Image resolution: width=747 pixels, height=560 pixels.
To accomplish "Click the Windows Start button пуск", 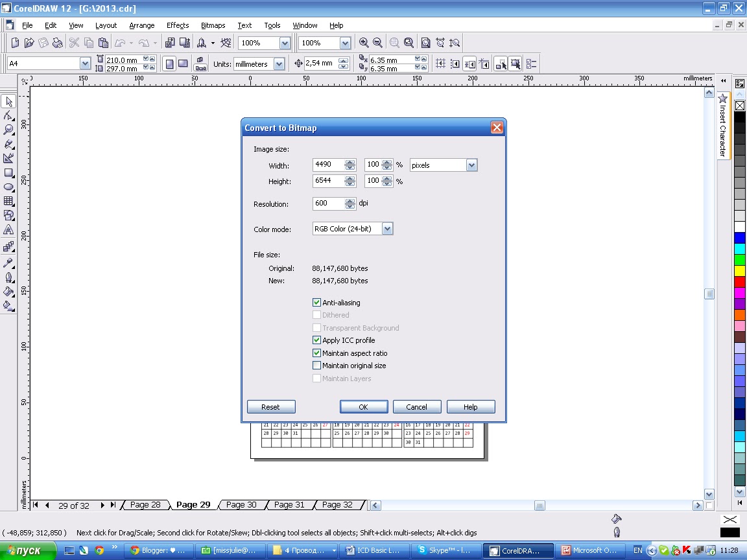I will (x=28, y=550).
